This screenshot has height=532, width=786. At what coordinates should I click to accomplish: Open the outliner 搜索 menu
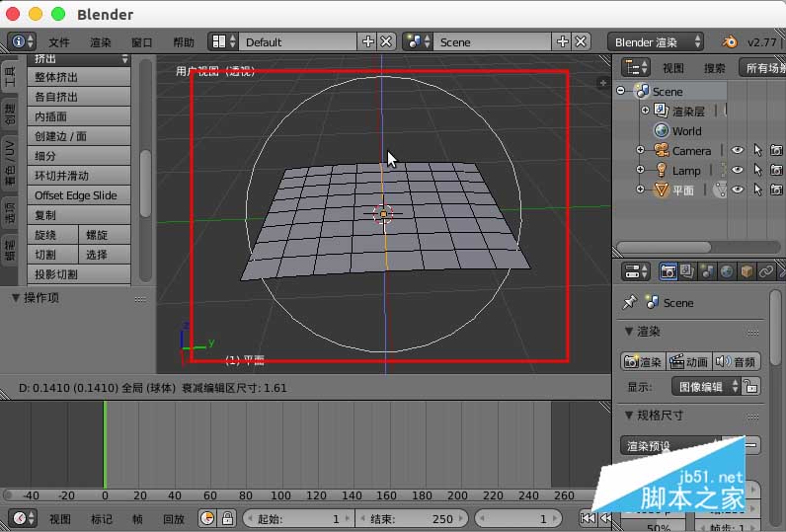click(x=714, y=68)
